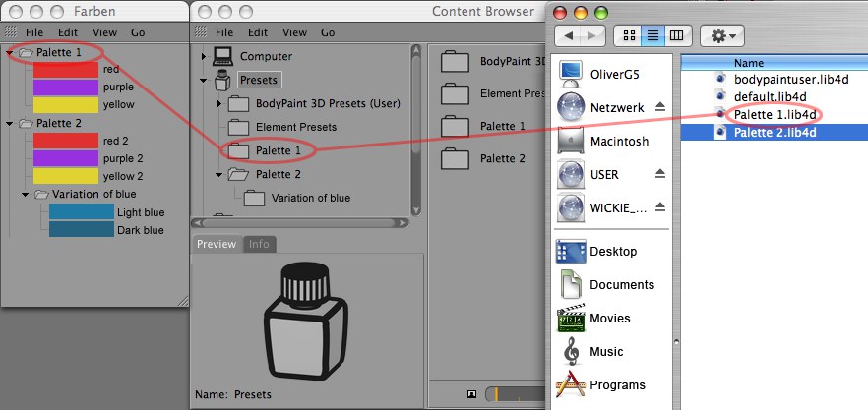Click the Presets ink bottle icon in tree
Screen dimensions: 868x410
pos(223,80)
